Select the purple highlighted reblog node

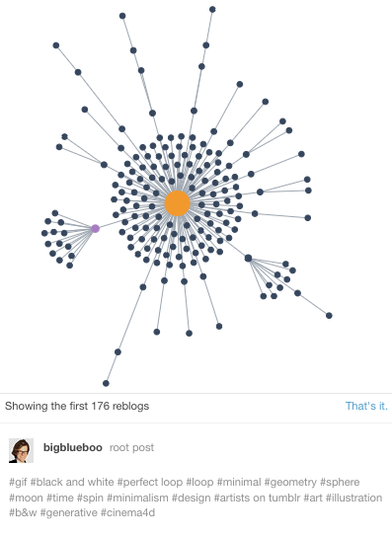pos(96,228)
